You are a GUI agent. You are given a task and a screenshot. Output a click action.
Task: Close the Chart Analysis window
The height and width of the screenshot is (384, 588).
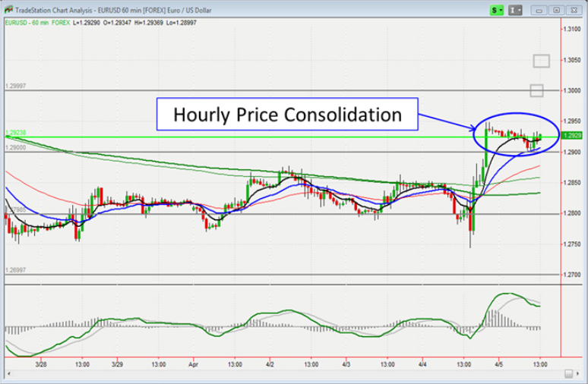pos(574,11)
